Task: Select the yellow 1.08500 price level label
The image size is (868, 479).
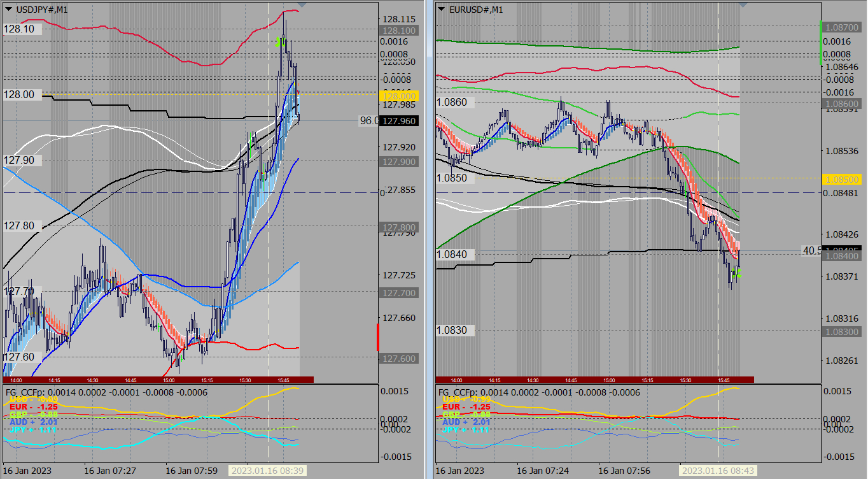Action: click(841, 180)
